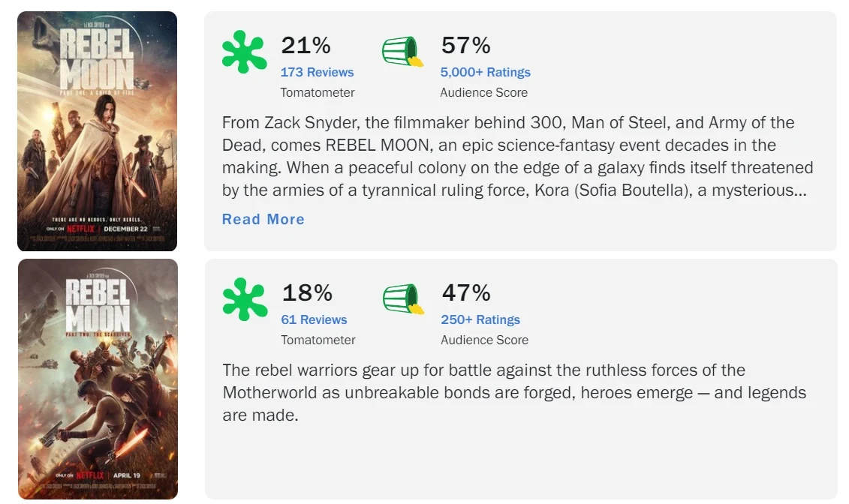
Task: Click Audience Score label under 250+ Ratings
Action: pos(484,340)
